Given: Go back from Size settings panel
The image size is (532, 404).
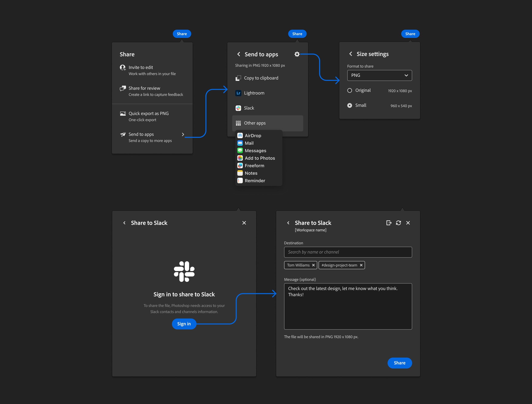Looking at the screenshot, I should (350, 54).
